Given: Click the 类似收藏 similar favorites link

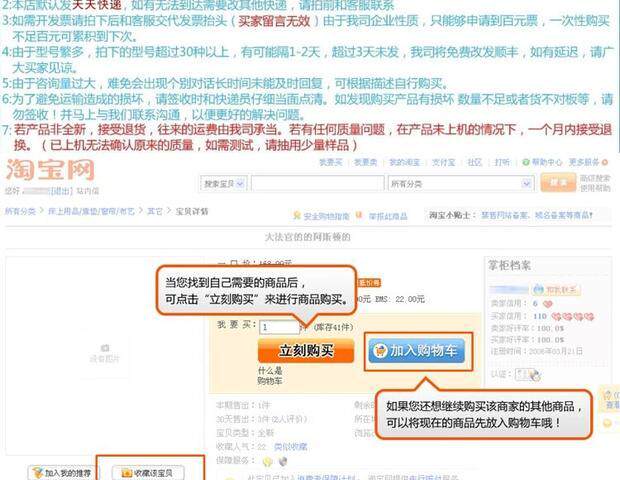Looking at the screenshot, I should 291,447.
